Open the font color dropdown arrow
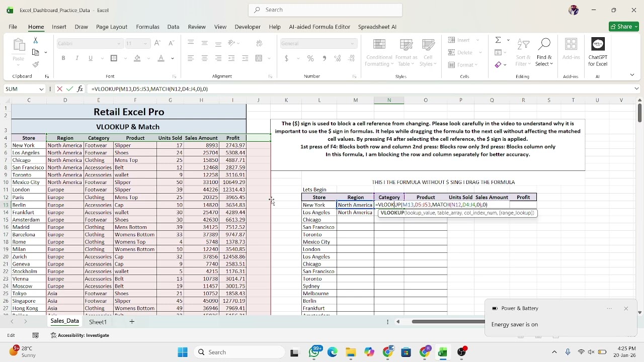The width and height of the screenshot is (644, 362). point(172,58)
